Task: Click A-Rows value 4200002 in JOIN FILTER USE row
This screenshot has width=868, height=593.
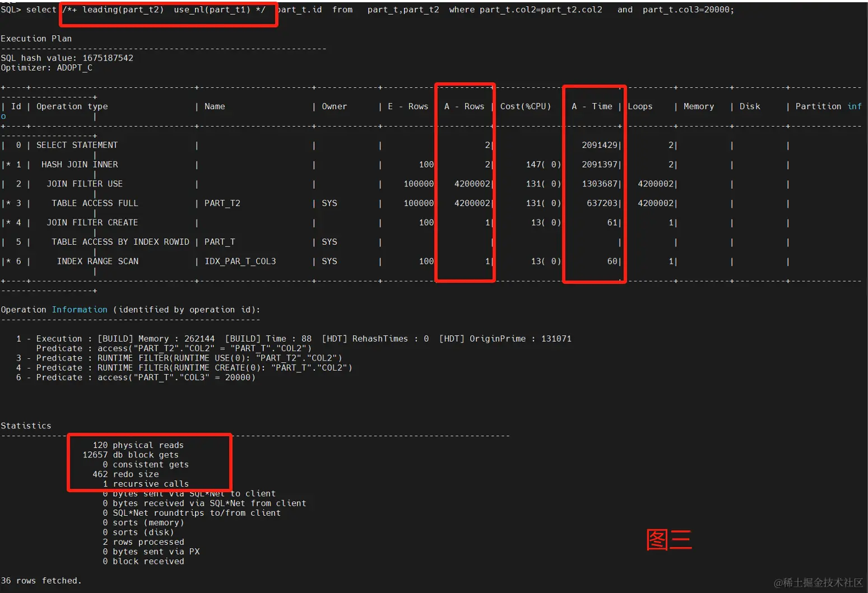Action: [x=472, y=184]
